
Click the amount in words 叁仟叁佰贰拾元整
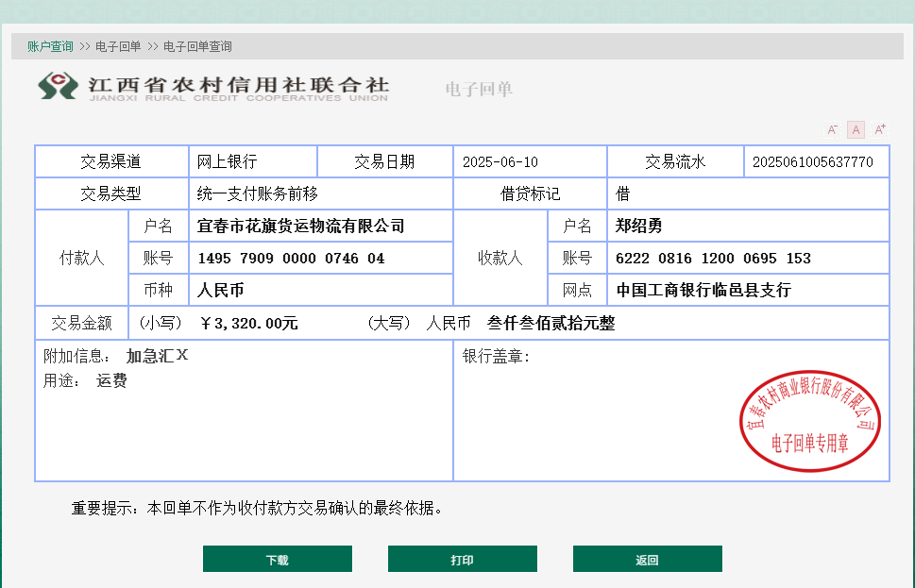coord(551,323)
